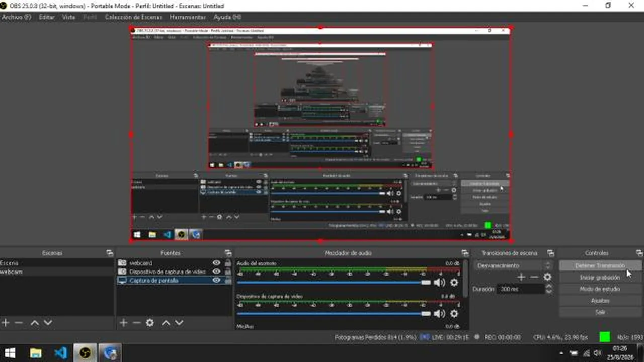Enable Modo de estudio
The image size is (644, 362).
tap(600, 289)
